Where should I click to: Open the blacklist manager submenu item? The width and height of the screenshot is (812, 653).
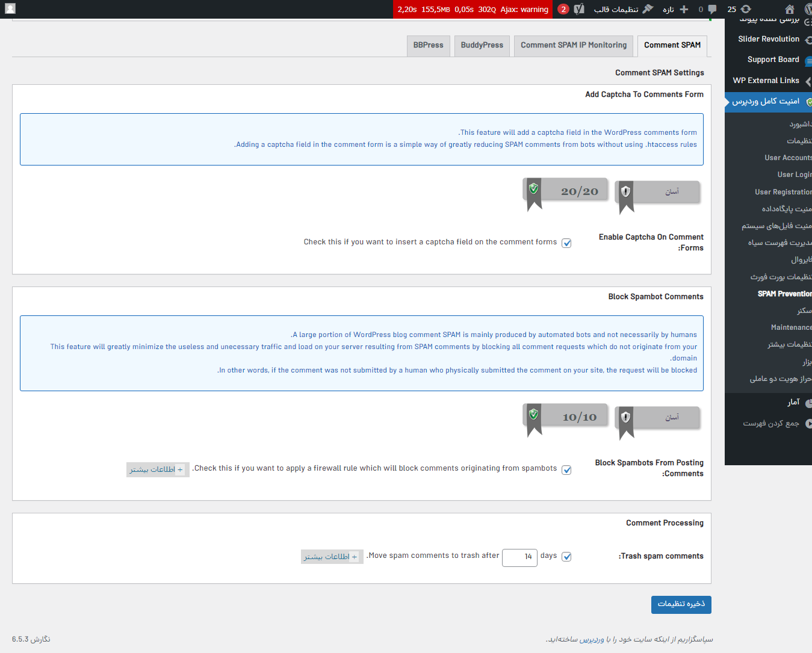[779, 243]
